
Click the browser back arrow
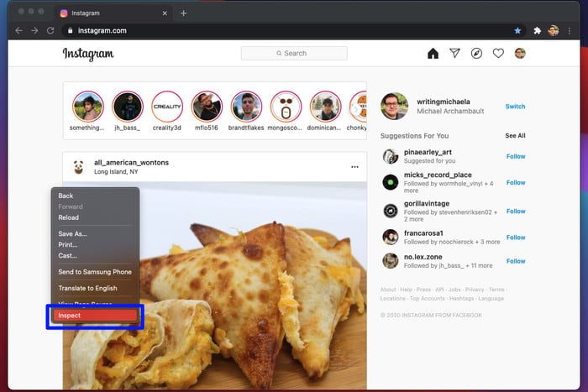pos(18,31)
